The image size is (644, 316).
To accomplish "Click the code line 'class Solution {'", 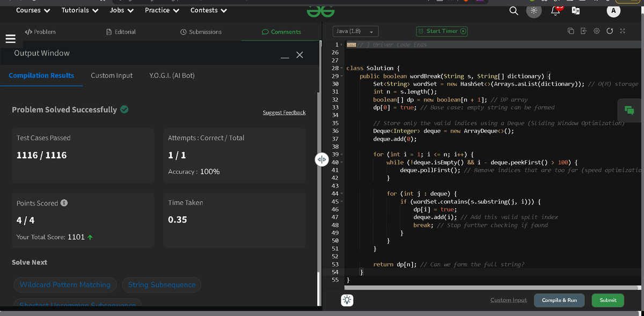I will (373, 69).
